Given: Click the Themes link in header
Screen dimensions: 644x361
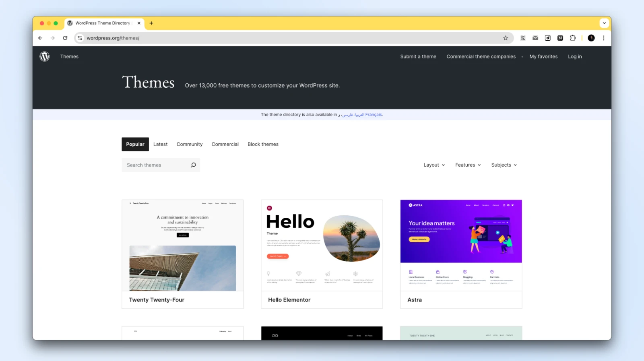Looking at the screenshot, I should coord(69,56).
